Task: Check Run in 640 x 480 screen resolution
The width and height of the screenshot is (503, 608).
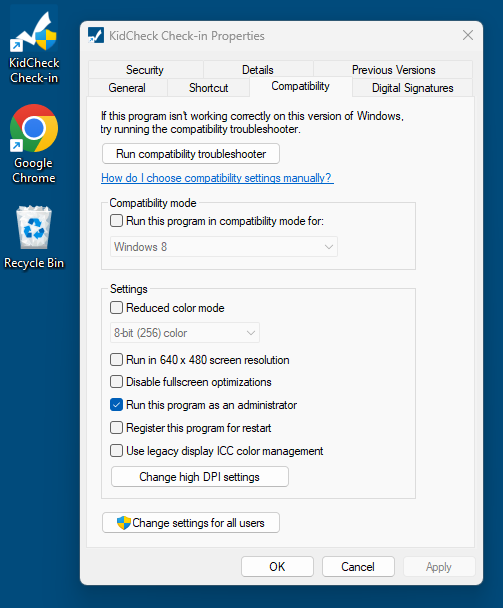Action: click(116, 360)
